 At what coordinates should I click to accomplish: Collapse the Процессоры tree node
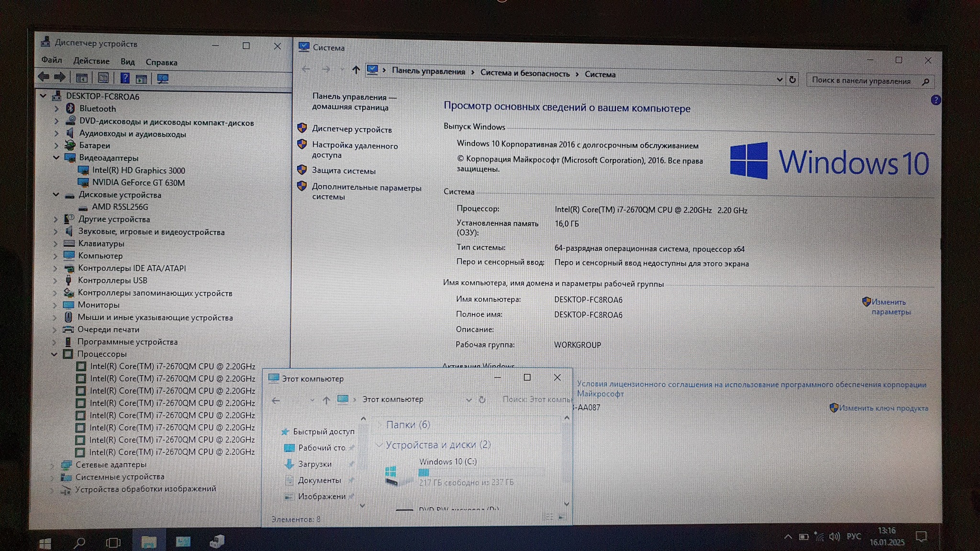click(54, 354)
